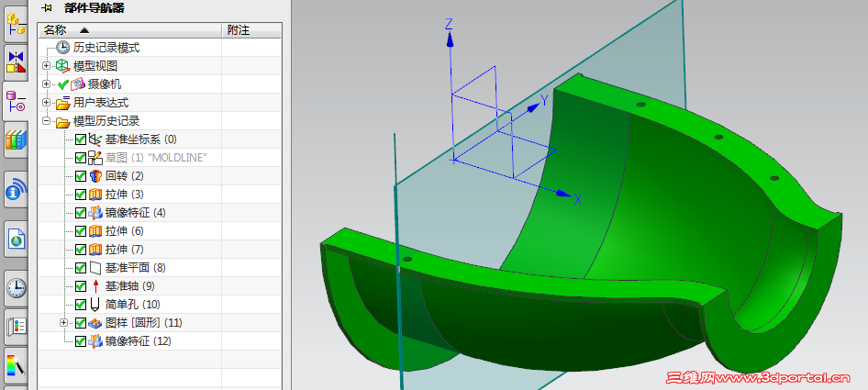The image size is (868, 390).
Task: Click the 图样 [圆形] (11) pattern icon
Action: (x=95, y=322)
